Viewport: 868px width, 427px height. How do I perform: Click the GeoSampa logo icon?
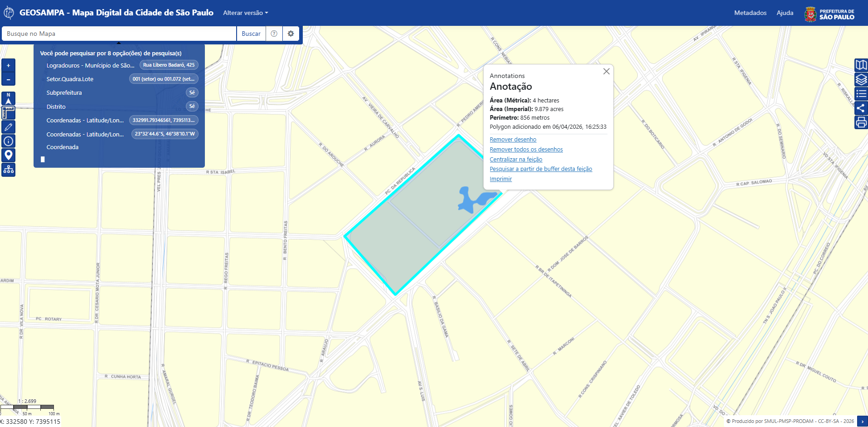tap(9, 13)
